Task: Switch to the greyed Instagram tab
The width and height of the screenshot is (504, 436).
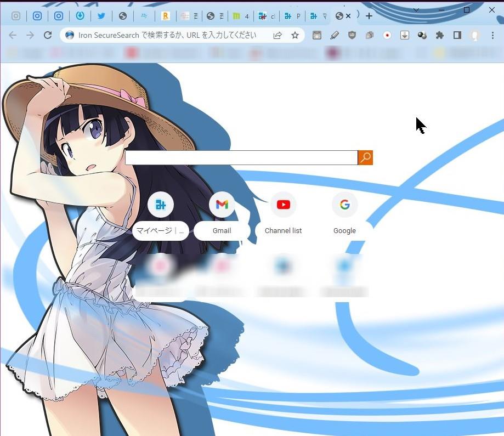Action: 16,16
